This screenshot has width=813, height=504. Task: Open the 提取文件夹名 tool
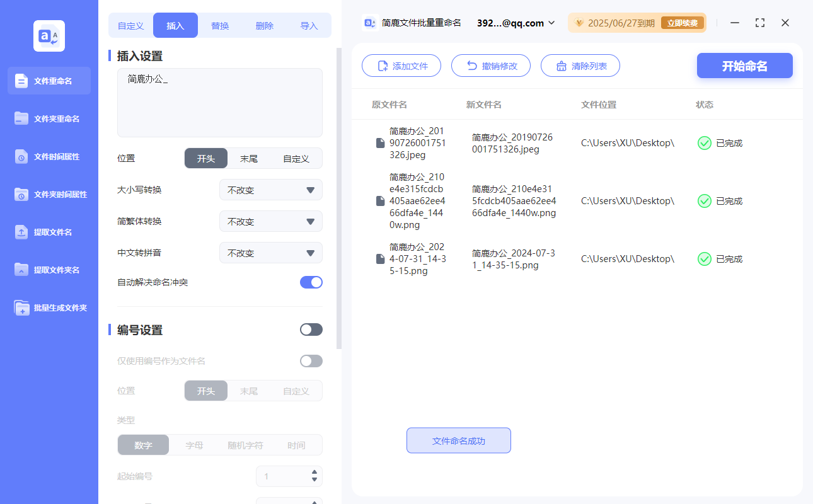(49, 270)
